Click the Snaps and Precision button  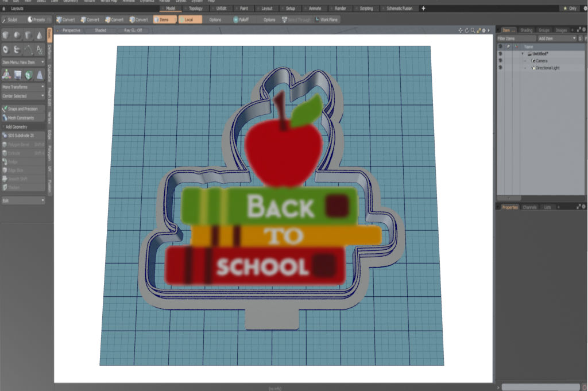tap(23, 109)
